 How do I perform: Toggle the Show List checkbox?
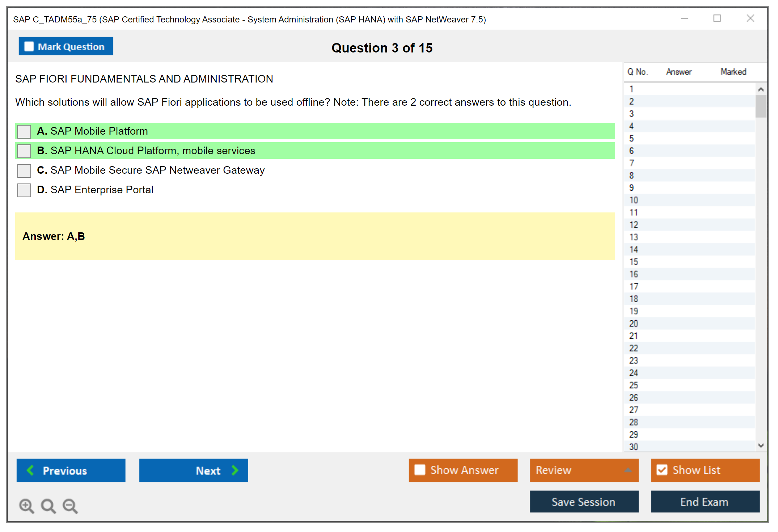(x=662, y=470)
